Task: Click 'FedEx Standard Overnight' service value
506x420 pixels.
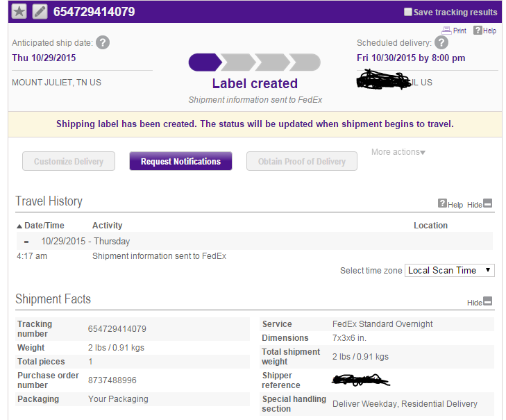Action: 382,324
